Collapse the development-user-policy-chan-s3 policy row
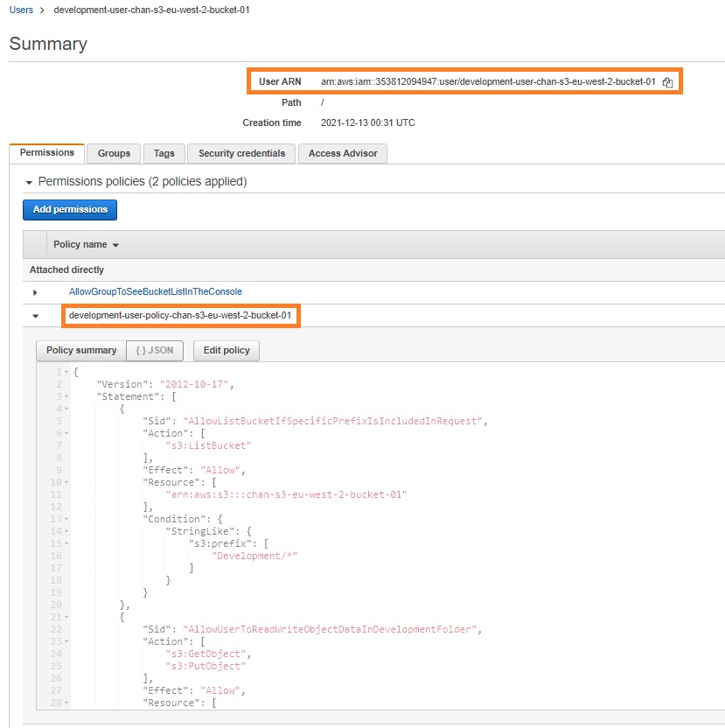The image size is (725, 728). pyautogui.click(x=35, y=316)
